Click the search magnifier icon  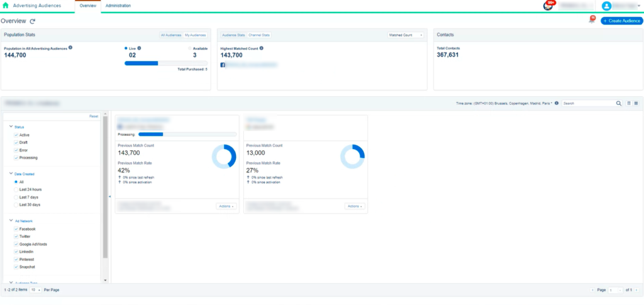pos(619,103)
